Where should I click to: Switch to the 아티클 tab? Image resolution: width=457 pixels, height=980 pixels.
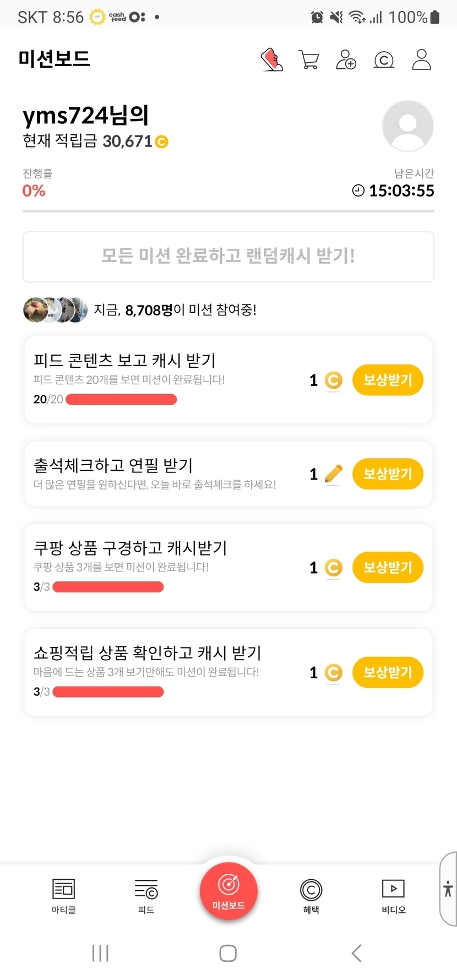[63, 896]
